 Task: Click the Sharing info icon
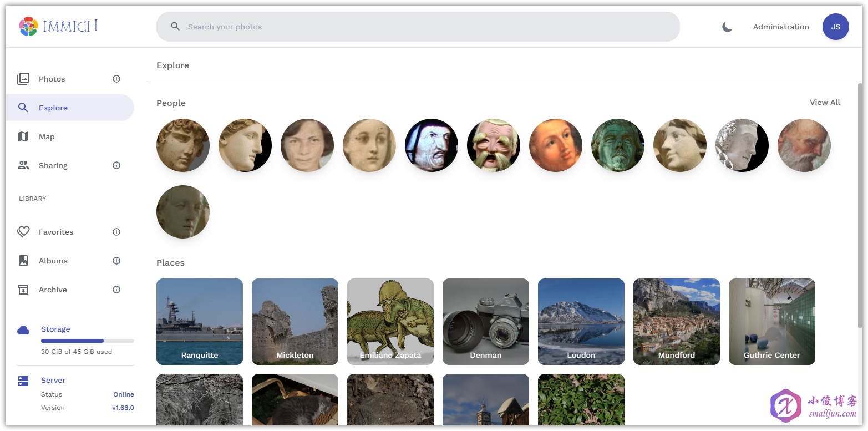click(x=116, y=165)
